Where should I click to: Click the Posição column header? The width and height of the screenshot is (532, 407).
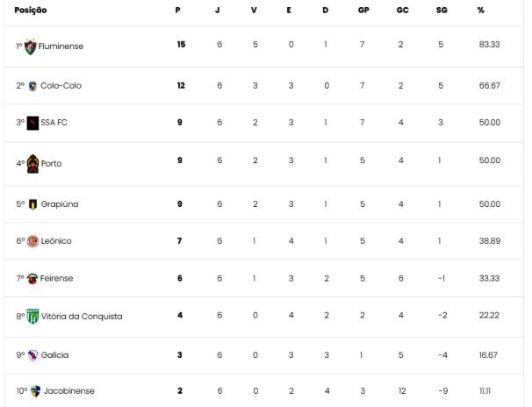(31, 11)
